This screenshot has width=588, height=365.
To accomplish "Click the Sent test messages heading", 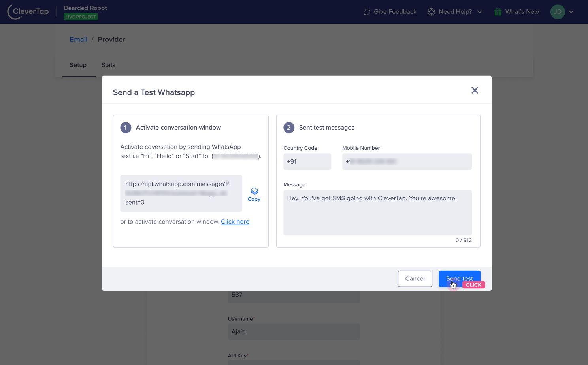I will pos(326,128).
